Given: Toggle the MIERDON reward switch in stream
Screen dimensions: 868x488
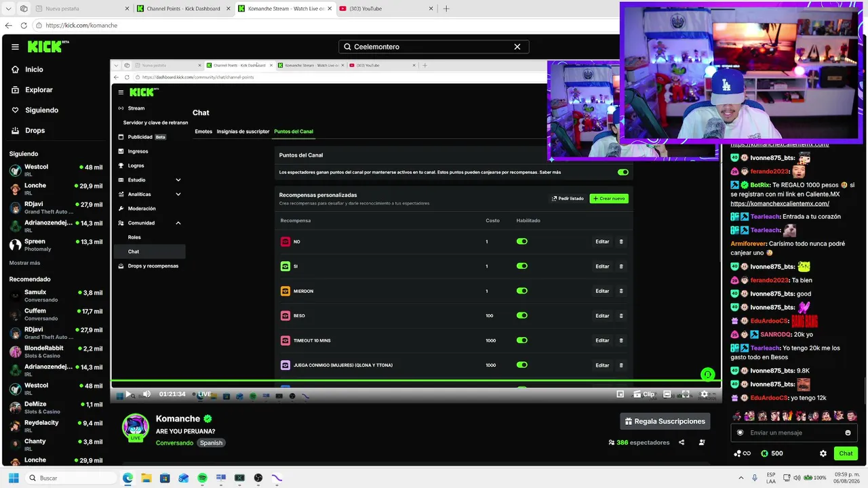Looking at the screenshot, I should click(x=521, y=291).
